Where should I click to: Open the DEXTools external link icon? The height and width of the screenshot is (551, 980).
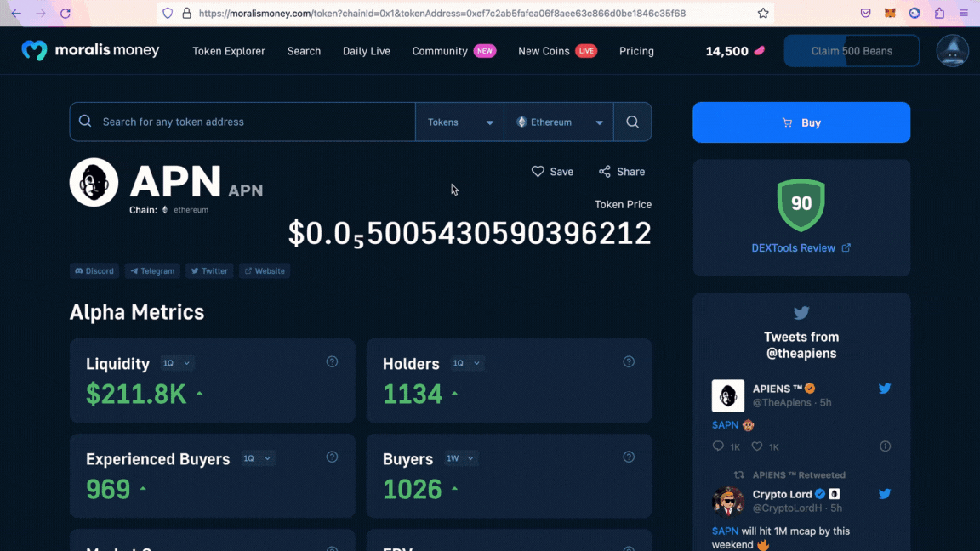(x=846, y=248)
